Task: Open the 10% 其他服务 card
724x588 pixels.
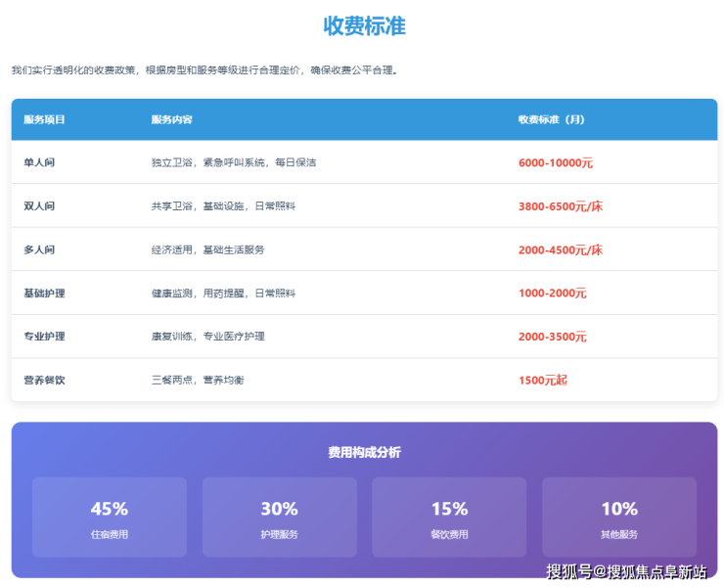Action: (x=618, y=518)
